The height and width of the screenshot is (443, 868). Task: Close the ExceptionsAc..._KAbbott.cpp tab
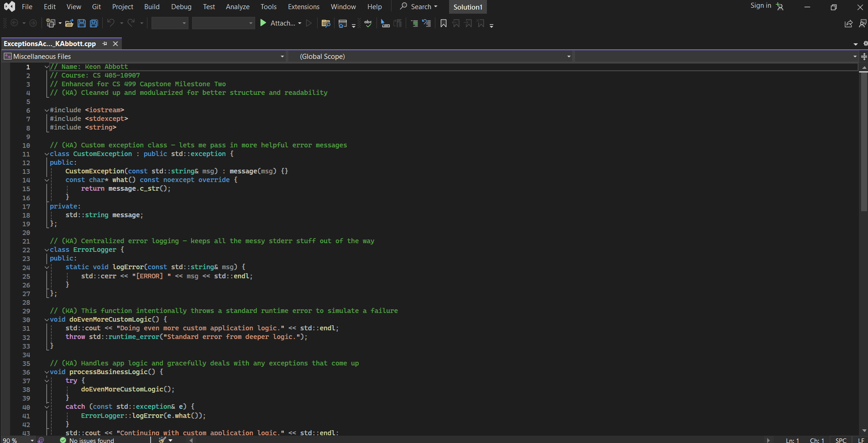tap(115, 44)
